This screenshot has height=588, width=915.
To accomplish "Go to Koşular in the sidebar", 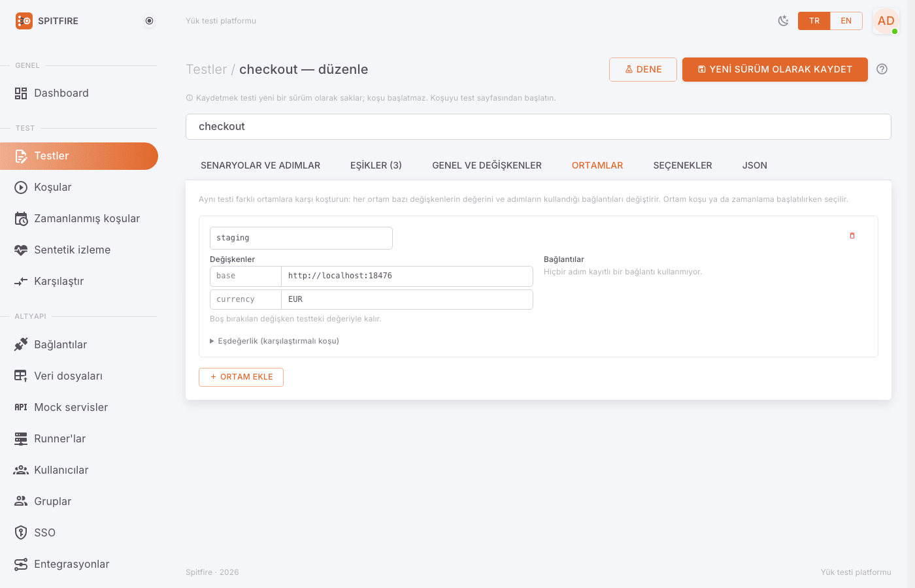I will [x=78, y=188].
